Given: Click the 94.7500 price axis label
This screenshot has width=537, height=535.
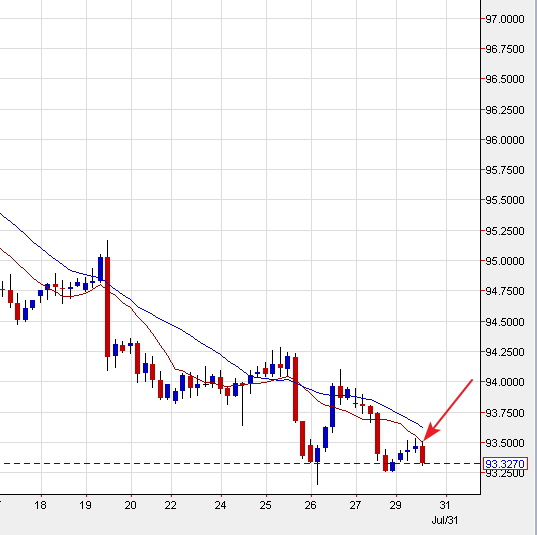Looking at the screenshot, I should (505, 291).
